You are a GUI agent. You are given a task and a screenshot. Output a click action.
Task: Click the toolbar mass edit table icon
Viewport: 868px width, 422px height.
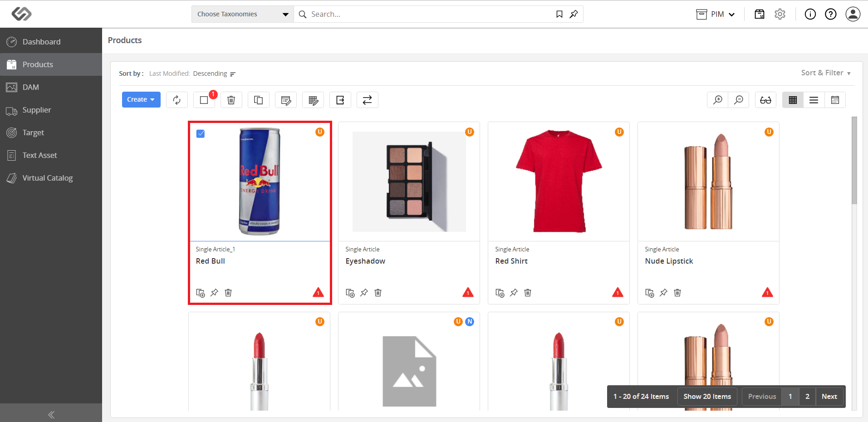(x=313, y=100)
